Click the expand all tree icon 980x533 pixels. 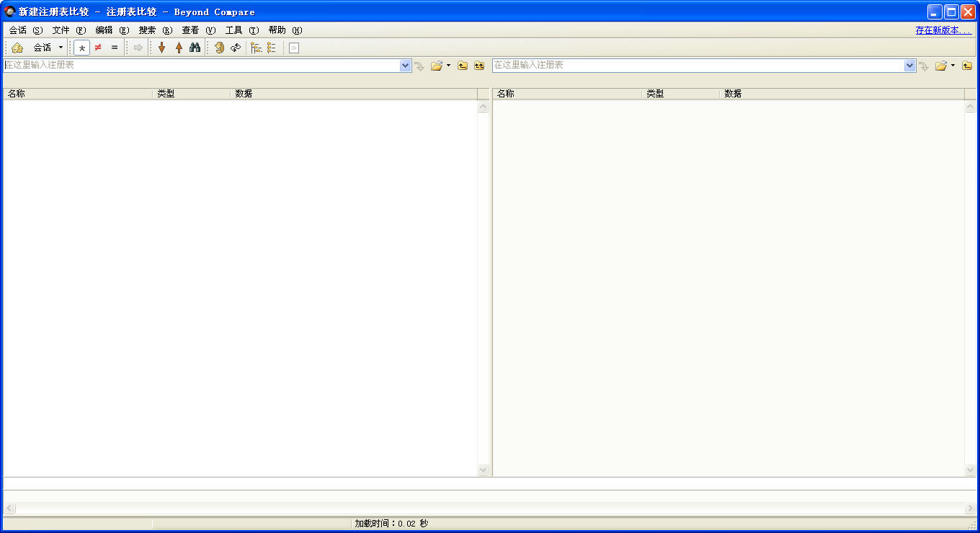(256, 48)
